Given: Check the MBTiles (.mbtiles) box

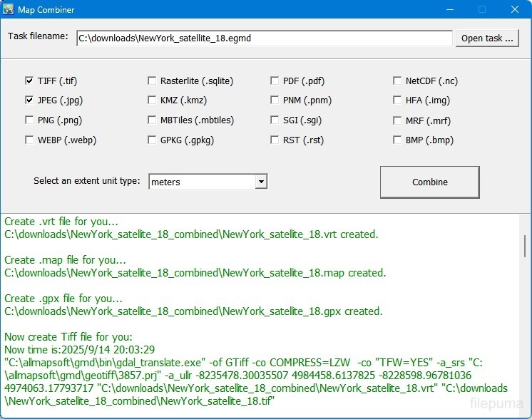Looking at the screenshot, I should 152,120.
